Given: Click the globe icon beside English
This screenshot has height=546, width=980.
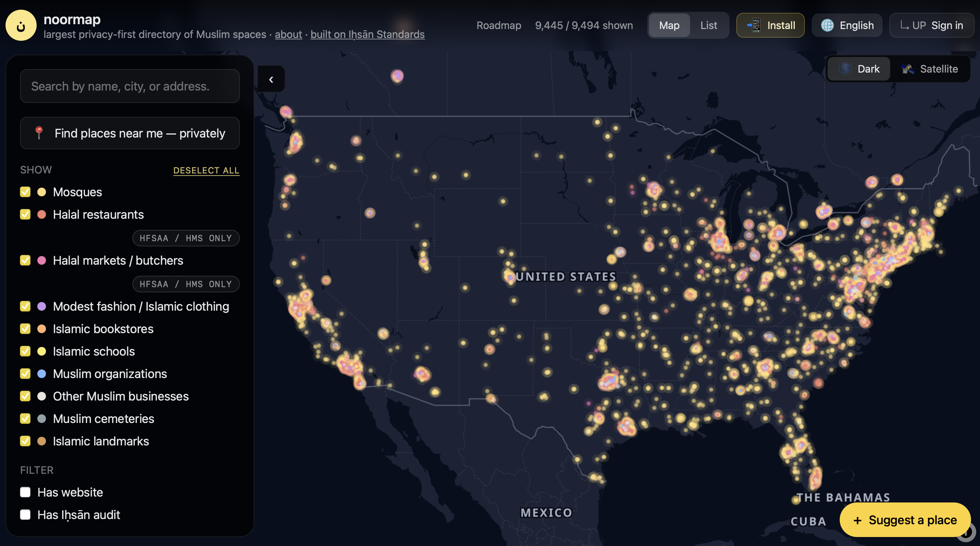Looking at the screenshot, I should point(827,26).
